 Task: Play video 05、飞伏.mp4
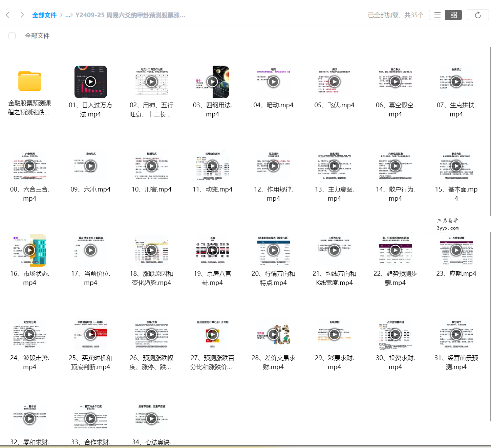click(334, 82)
